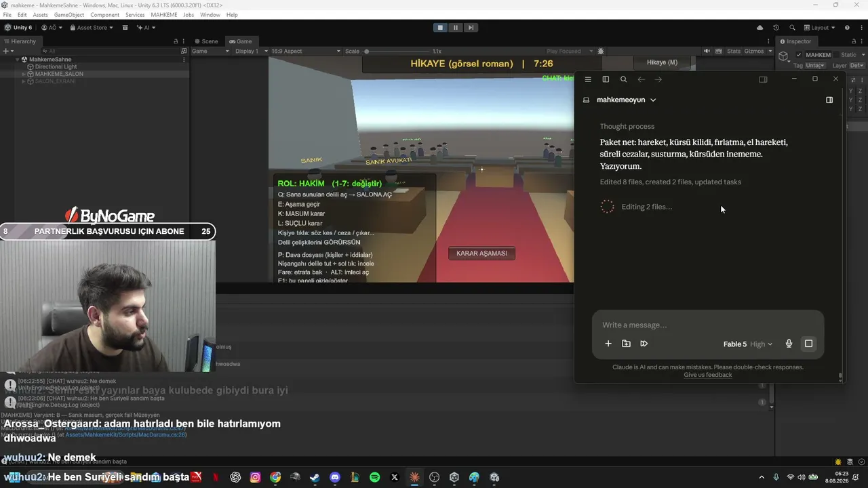Click the Hikaye (M) button in game
Image resolution: width=868 pixels, height=488 pixels.
click(x=662, y=62)
